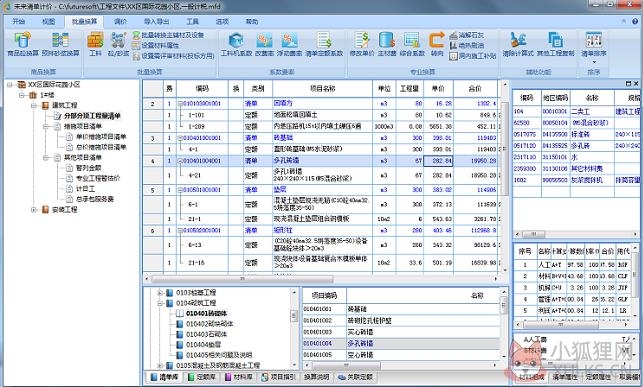Click 设置需评审材料(投标方用) option
Screen dimensions: 643x387
pos(173,56)
